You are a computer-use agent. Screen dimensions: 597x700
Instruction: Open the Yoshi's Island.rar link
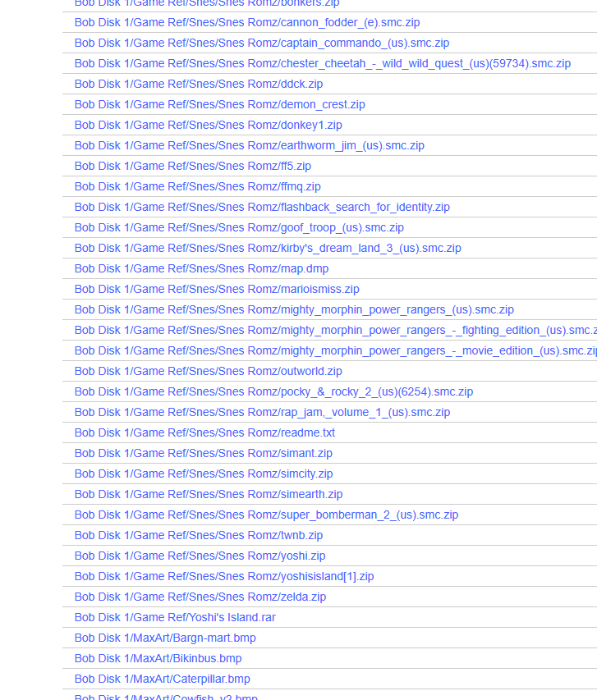175,618
